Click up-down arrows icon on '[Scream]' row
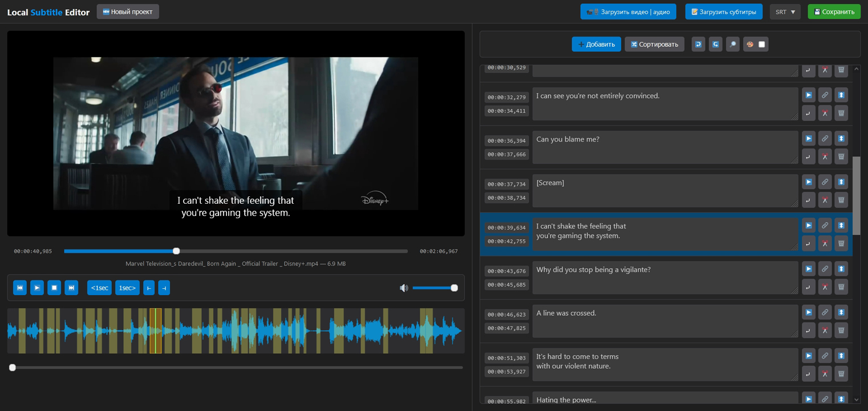Image resolution: width=868 pixels, height=411 pixels. pyautogui.click(x=841, y=182)
